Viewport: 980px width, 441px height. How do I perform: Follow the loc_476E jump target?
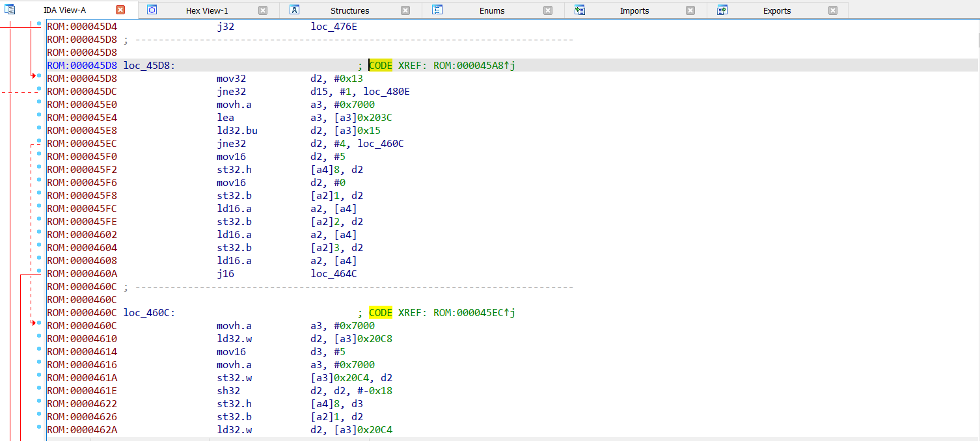(x=334, y=27)
